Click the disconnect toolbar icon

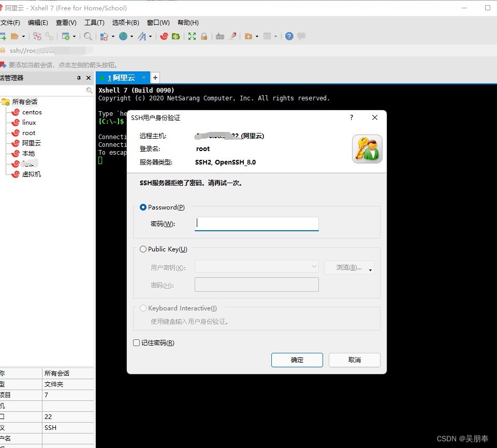[x=37, y=36]
